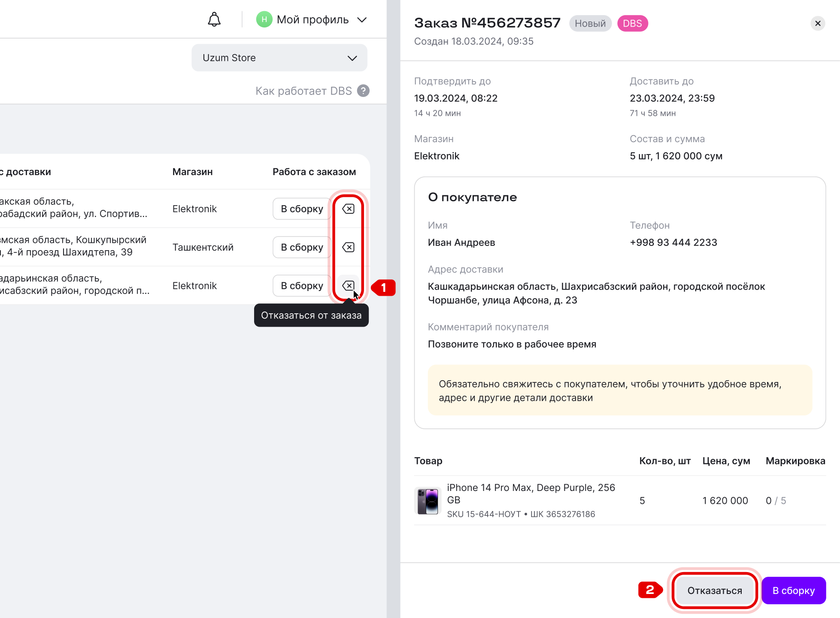Click the DBS badge
840x618 pixels.
[632, 24]
